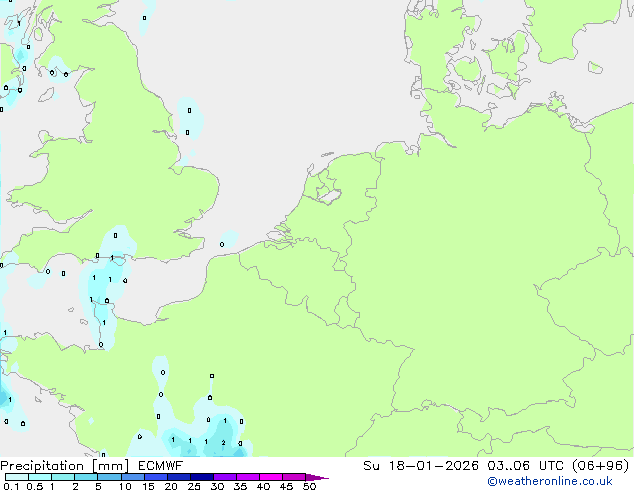Click the 0.5–1 mm legend color swatch

click(x=40, y=477)
